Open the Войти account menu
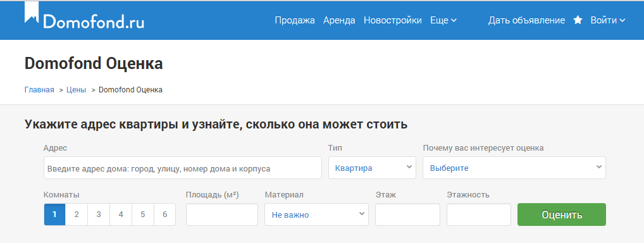 (x=608, y=20)
